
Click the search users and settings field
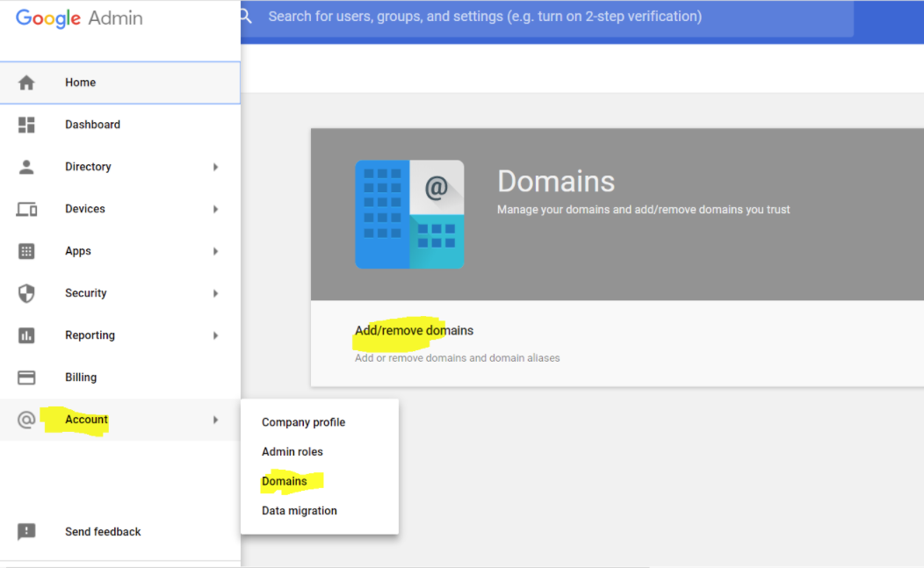[547, 17]
